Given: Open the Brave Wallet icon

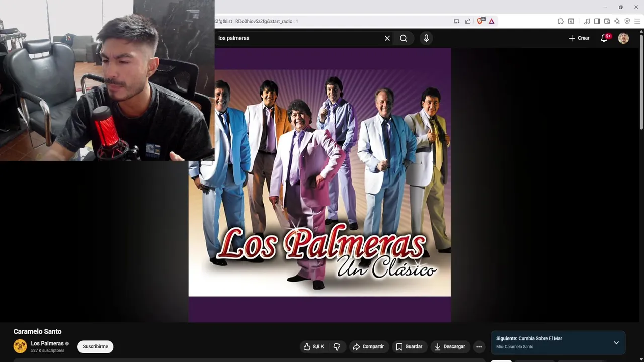Looking at the screenshot, I should [607, 21].
